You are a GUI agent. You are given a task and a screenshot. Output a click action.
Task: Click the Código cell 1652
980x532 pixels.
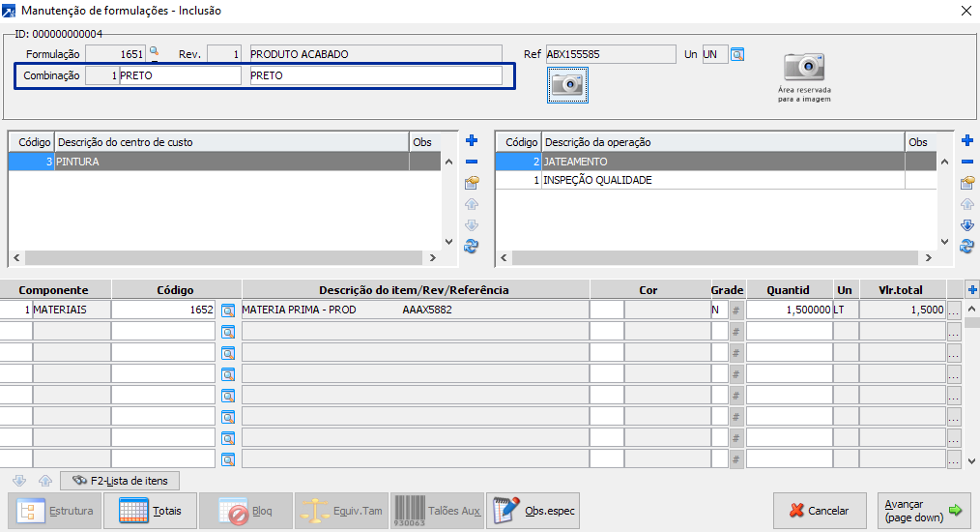pyautogui.click(x=163, y=310)
